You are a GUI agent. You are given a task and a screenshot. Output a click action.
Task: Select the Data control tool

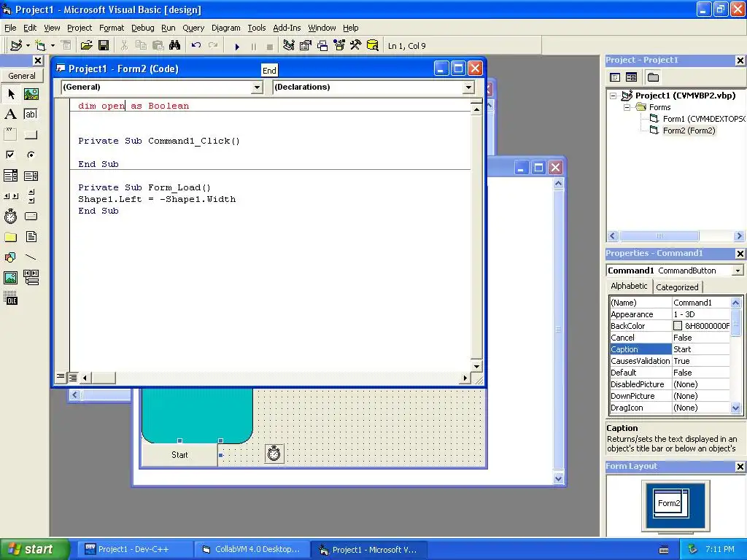(31, 278)
